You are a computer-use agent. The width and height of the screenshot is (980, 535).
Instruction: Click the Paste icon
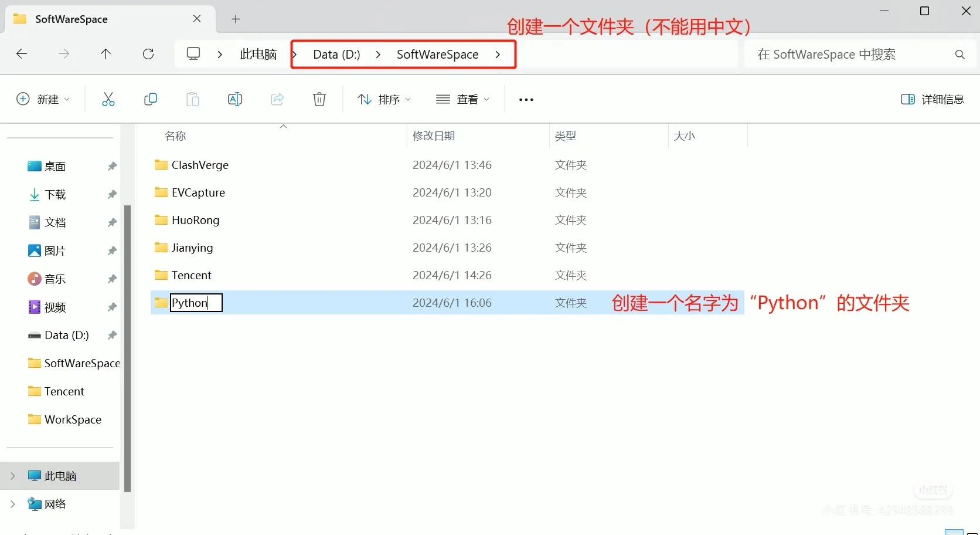193,99
